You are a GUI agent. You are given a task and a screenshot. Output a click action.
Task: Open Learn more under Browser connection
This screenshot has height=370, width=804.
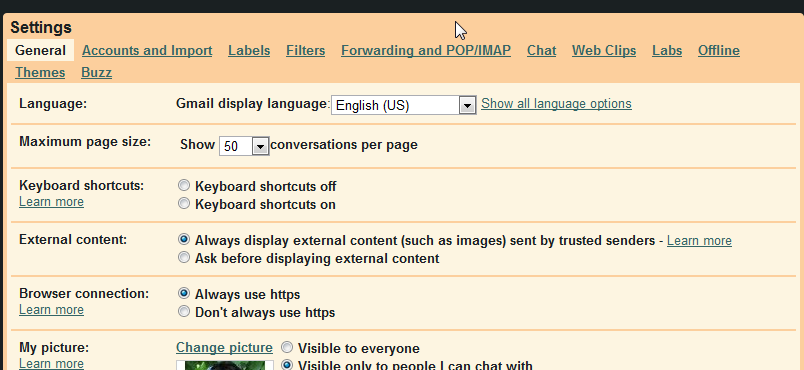pyautogui.click(x=51, y=310)
